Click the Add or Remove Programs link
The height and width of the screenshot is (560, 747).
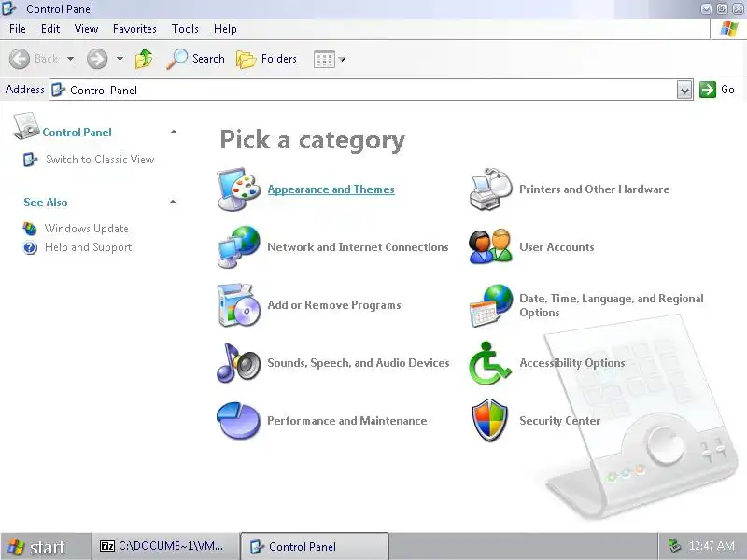(x=334, y=305)
